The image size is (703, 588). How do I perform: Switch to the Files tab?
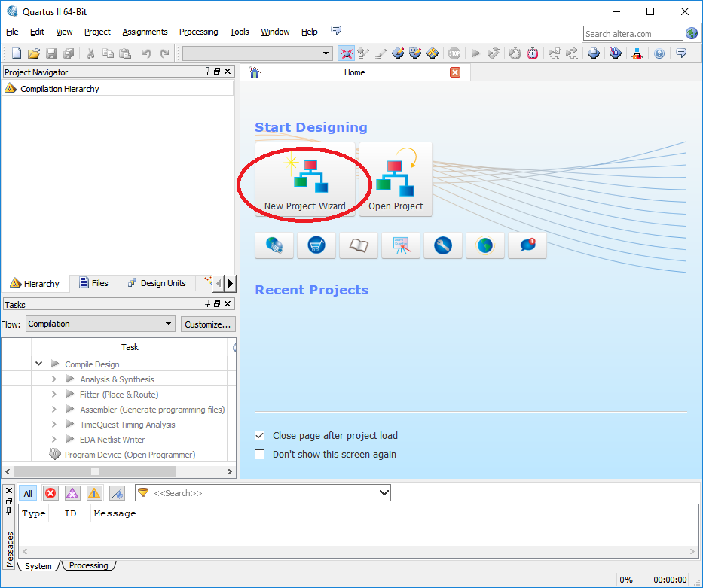coord(93,283)
